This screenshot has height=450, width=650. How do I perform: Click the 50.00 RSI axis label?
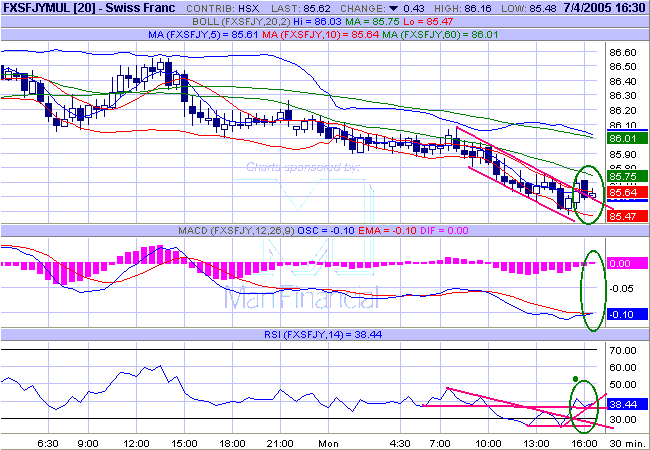point(623,385)
